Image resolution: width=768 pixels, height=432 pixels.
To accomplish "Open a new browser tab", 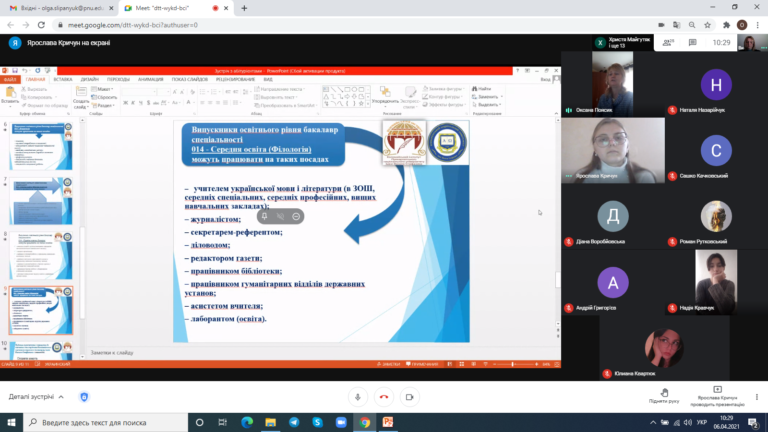I will point(244,8).
